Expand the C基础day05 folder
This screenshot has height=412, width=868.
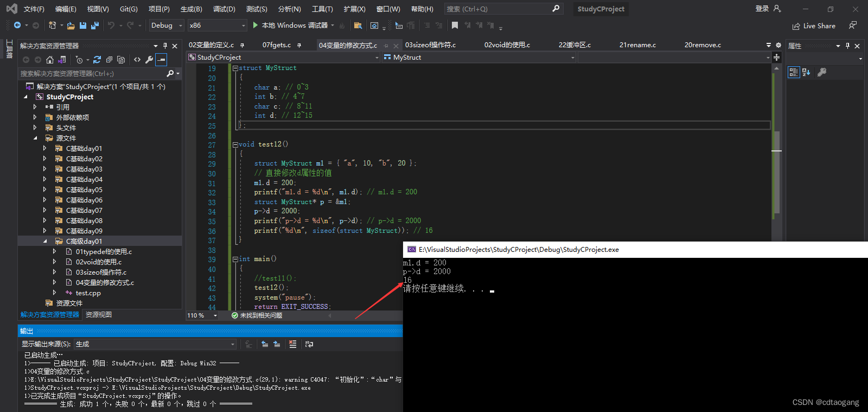44,189
